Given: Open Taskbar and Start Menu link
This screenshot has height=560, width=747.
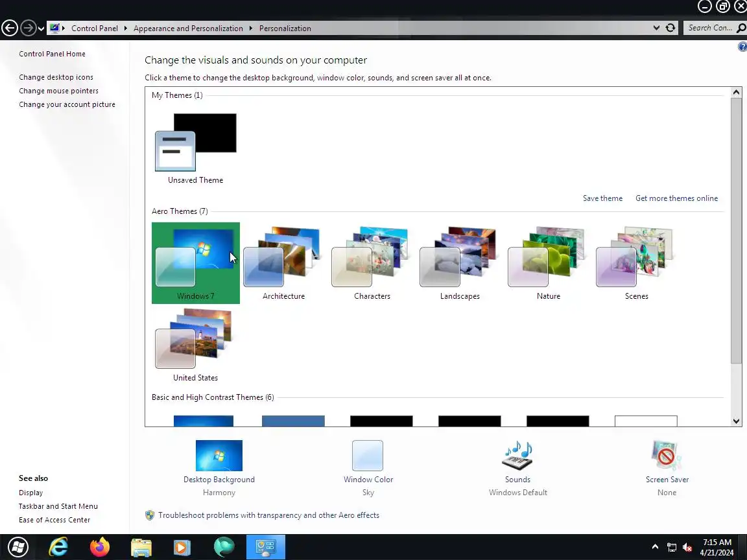Looking at the screenshot, I should (58, 506).
